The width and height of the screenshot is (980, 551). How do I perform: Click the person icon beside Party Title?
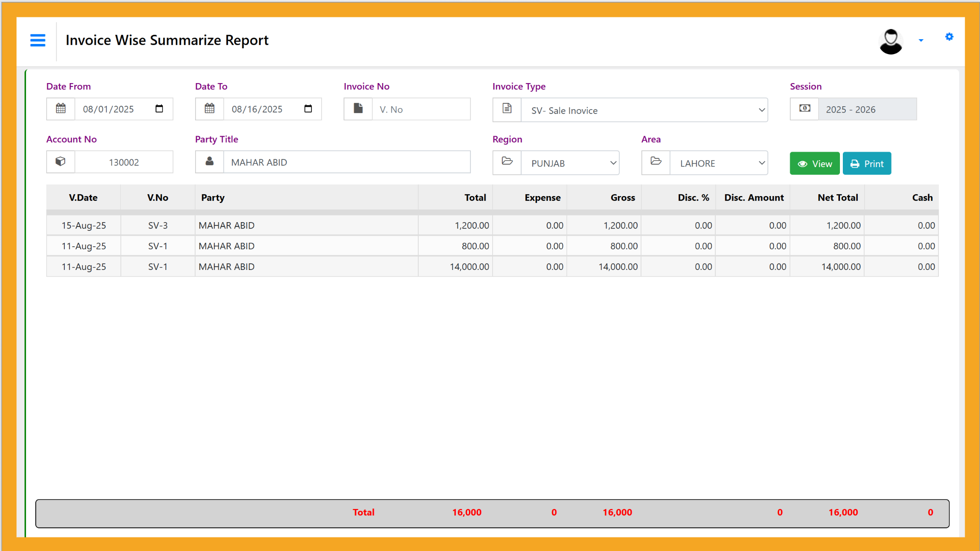(x=210, y=162)
